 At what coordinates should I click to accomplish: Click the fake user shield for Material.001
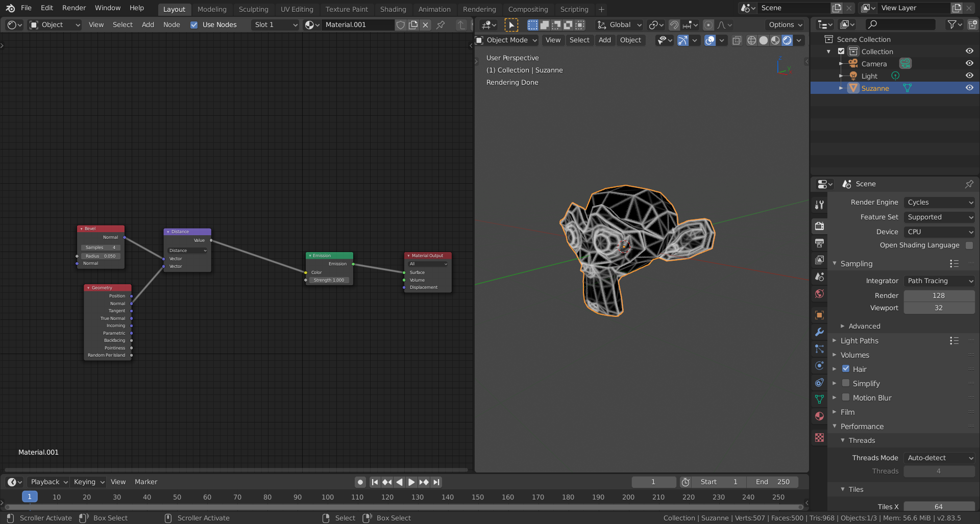point(401,24)
